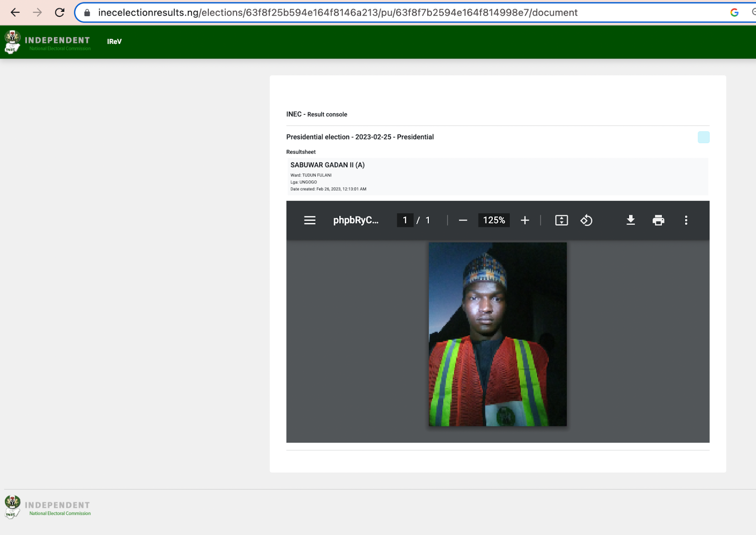Viewport: 756px width, 535px height.
Task: Open PDF viewer more actions menu
Action: (x=686, y=220)
